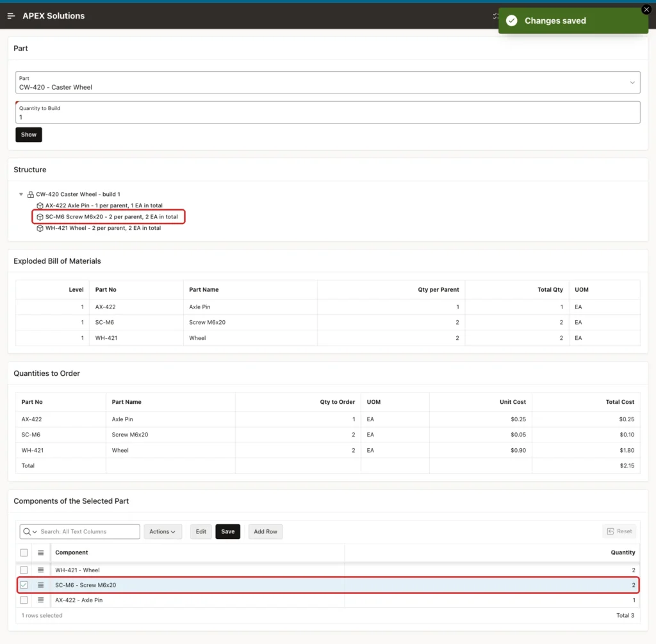Collapse the CW-420 Caster Wheel tree node
Viewport: 656px width, 644px height.
click(21, 195)
